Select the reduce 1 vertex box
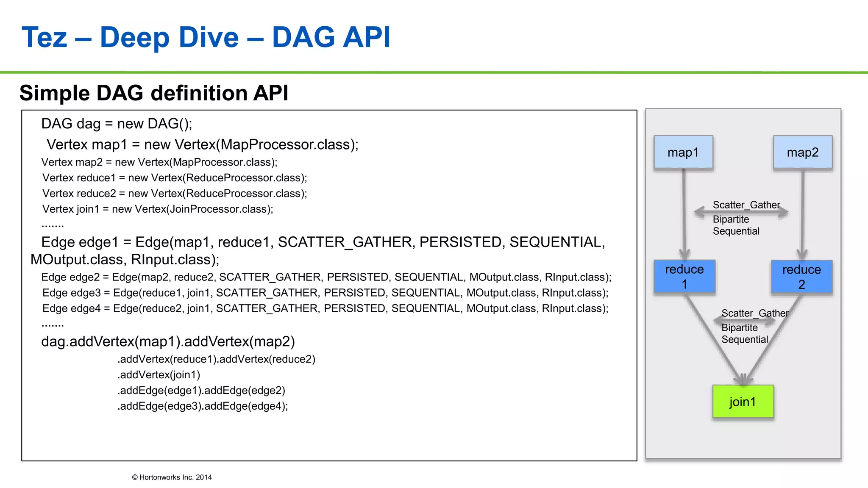Image resolution: width=868 pixels, height=488 pixels. [684, 277]
